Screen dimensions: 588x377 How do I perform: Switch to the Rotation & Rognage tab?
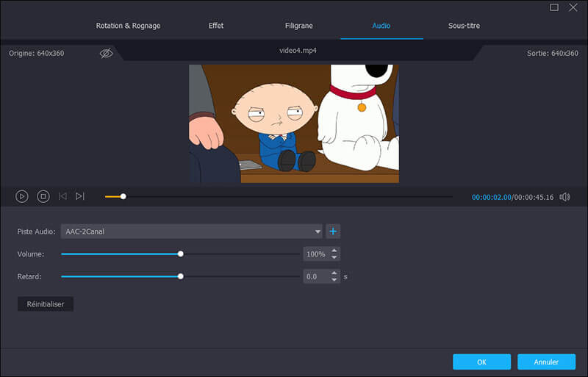[x=129, y=26]
